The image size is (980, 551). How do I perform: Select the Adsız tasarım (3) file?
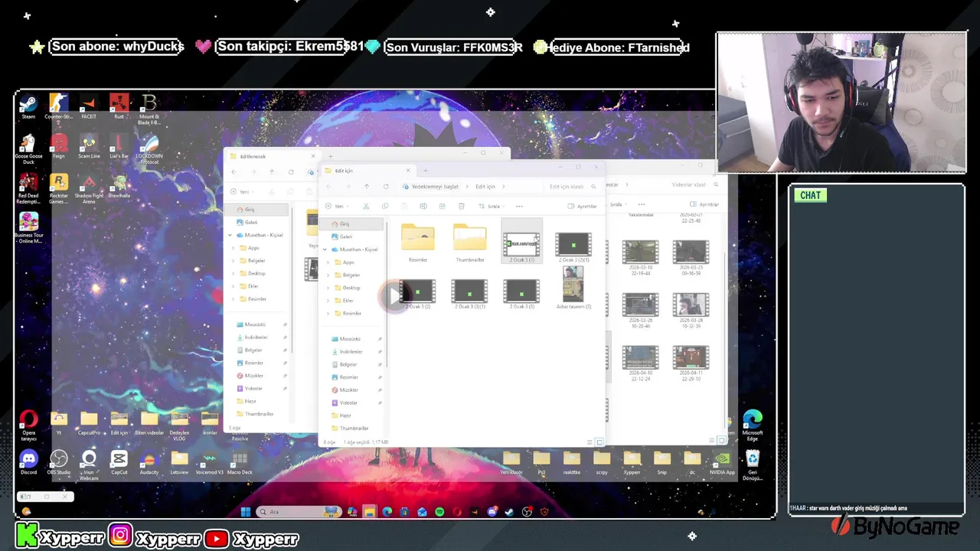573,287
